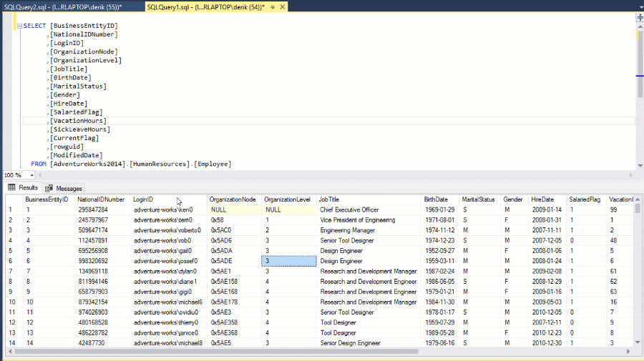
Task: Pin the SQLQuery1.sql tab
Action: pyautogui.click(x=272, y=6)
